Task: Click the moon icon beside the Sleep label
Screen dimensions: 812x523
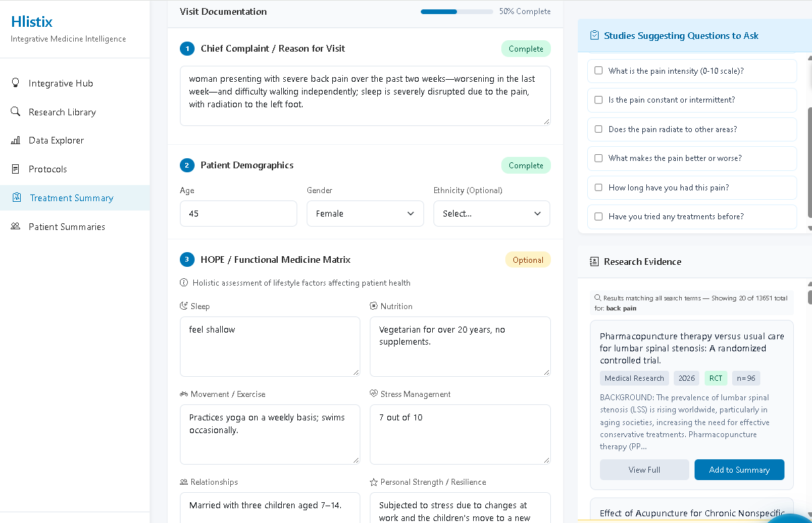Action: pyautogui.click(x=184, y=306)
